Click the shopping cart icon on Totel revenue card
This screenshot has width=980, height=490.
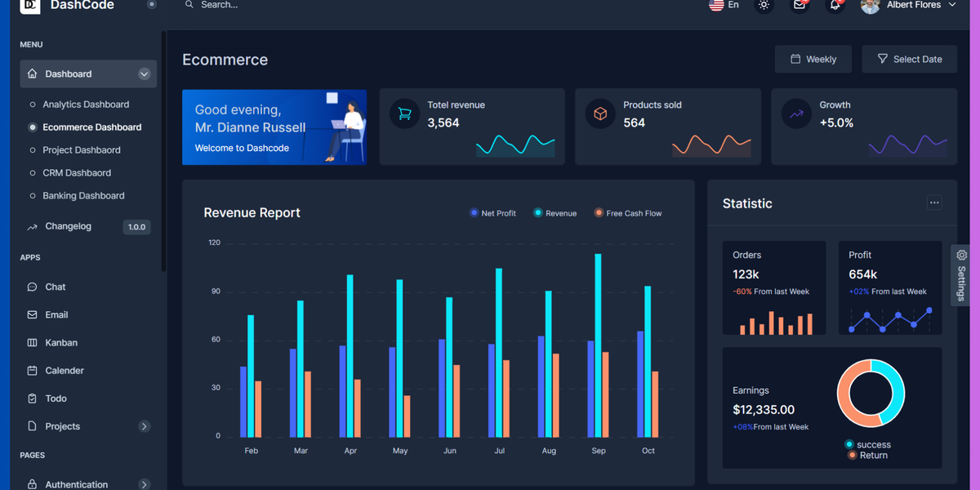click(404, 114)
